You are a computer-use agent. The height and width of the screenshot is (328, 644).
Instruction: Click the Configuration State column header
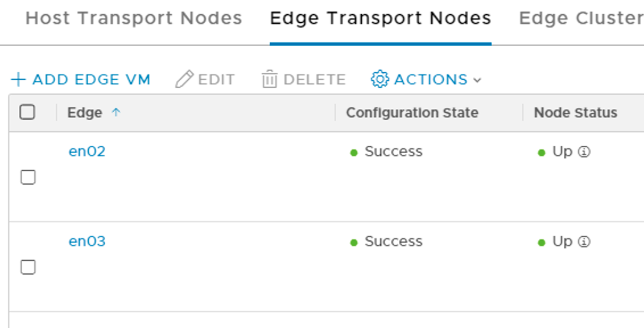coord(412,113)
